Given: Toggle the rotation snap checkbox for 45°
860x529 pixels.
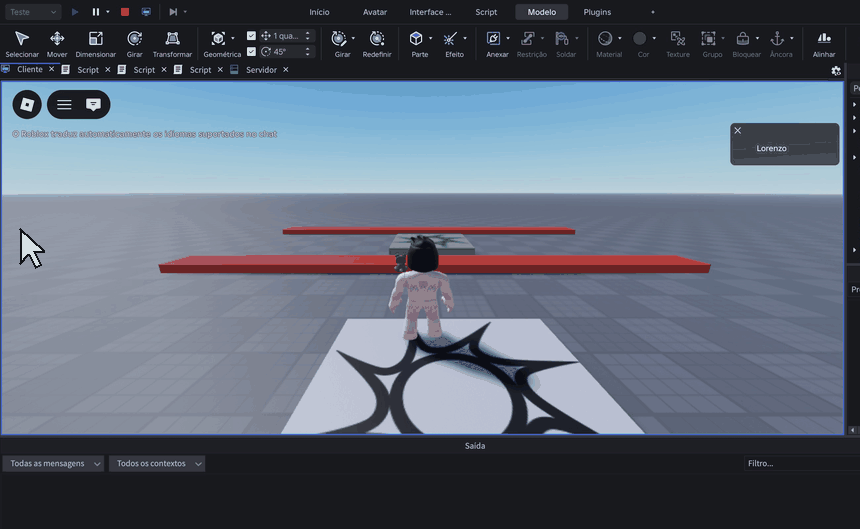Looking at the screenshot, I should [x=251, y=52].
